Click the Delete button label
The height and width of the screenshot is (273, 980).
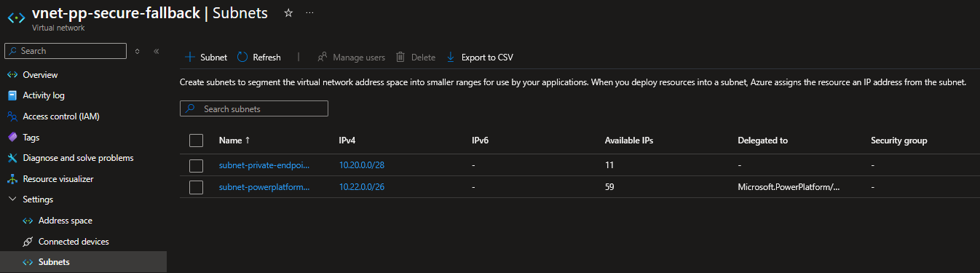coord(423,58)
